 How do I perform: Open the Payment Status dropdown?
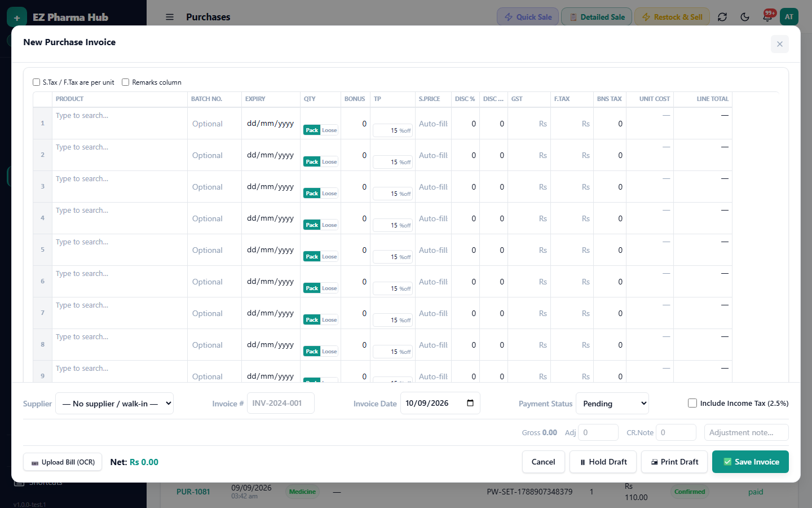612,404
